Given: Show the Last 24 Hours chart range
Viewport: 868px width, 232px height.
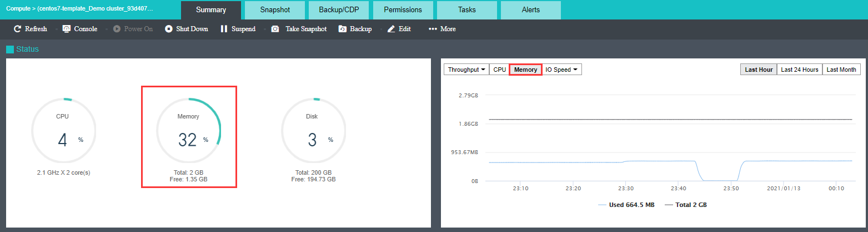Looking at the screenshot, I should pyautogui.click(x=800, y=70).
